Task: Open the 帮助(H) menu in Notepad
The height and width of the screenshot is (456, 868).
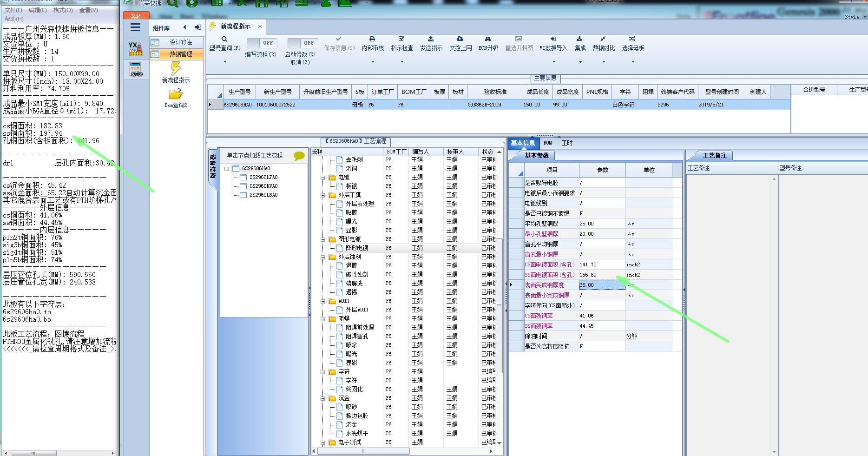Action: pyautogui.click(x=14, y=19)
